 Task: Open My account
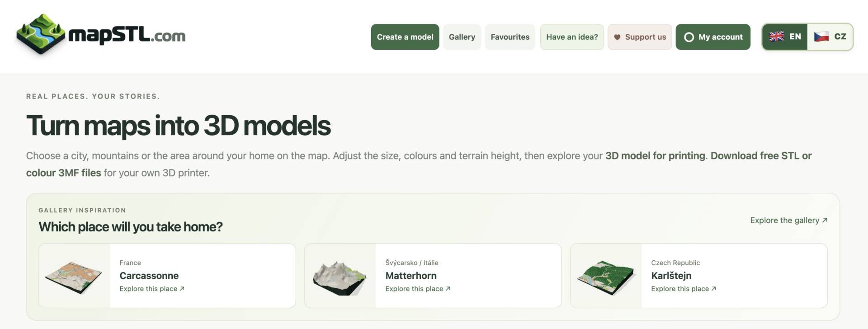(x=713, y=37)
